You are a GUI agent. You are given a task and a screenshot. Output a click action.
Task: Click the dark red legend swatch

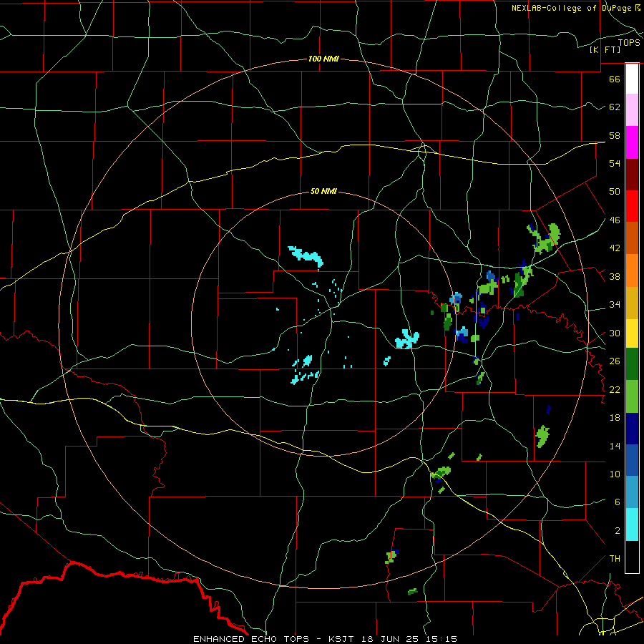(x=632, y=175)
